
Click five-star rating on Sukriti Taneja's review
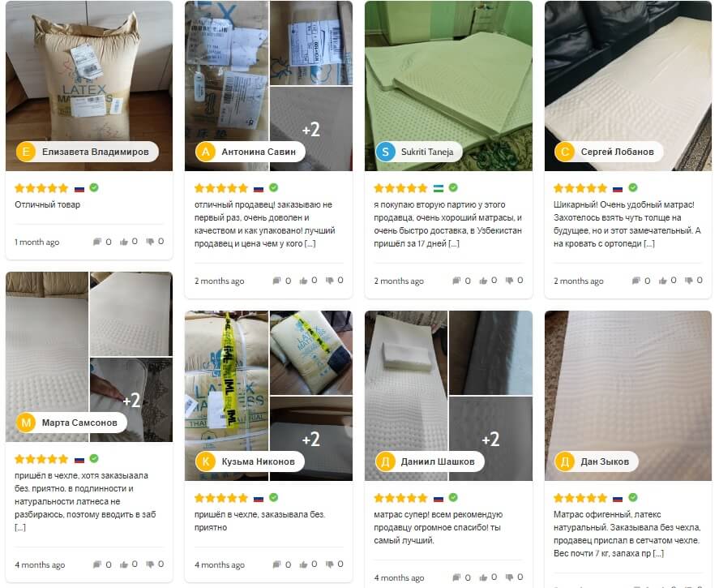pyautogui.click(x=400, y=188)
